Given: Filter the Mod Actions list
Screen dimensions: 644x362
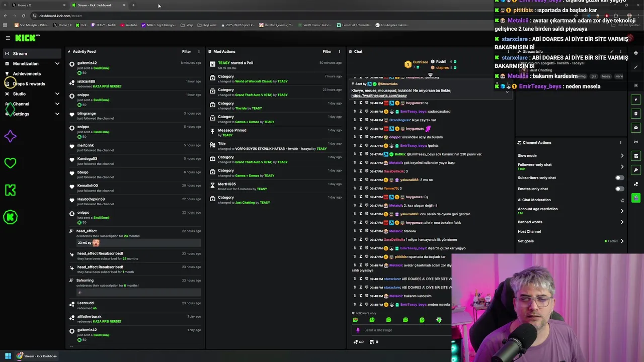Looking at the screenshot, I should click(x=327, y=51).
